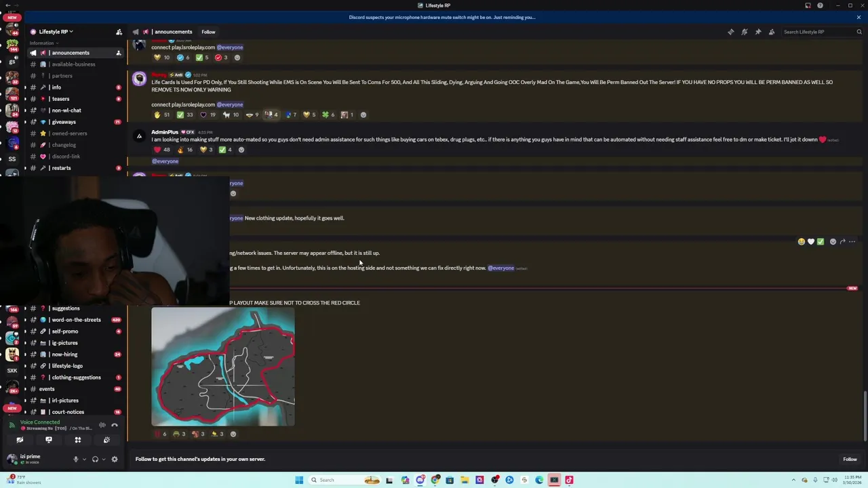Open the Discord inbox icon
The height and width of the screenshot is (488, 868).
[x=808, y=5]
